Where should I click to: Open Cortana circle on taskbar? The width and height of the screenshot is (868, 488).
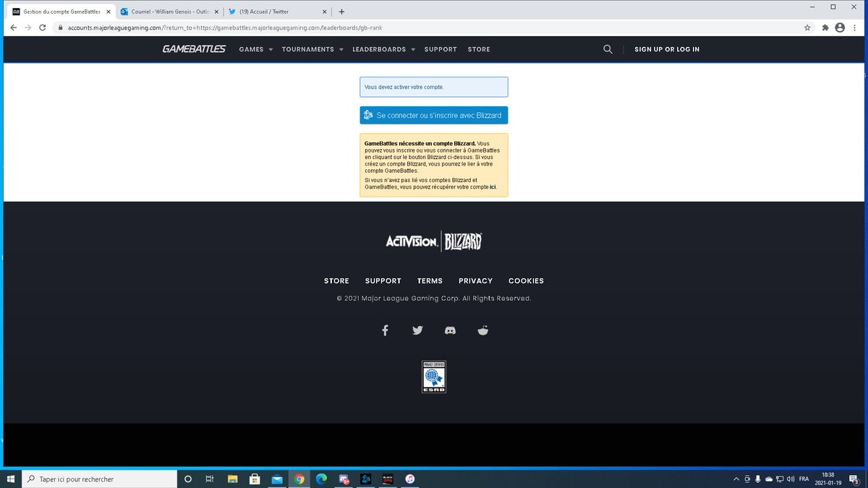[x=188, y=479]
